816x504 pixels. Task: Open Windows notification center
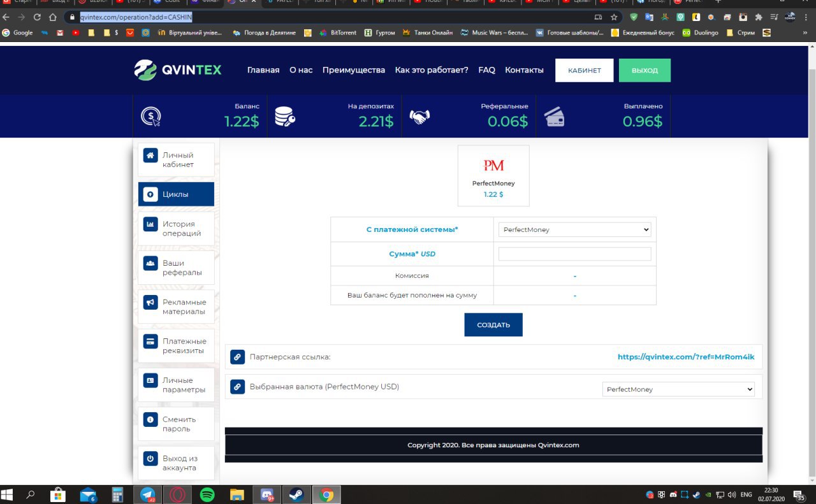[799, 494]
